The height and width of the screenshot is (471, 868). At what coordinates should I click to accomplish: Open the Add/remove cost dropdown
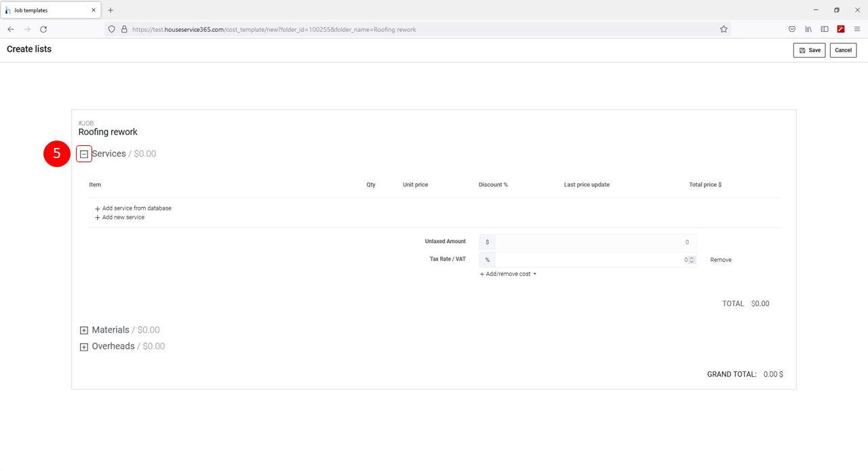click(508, 274)
